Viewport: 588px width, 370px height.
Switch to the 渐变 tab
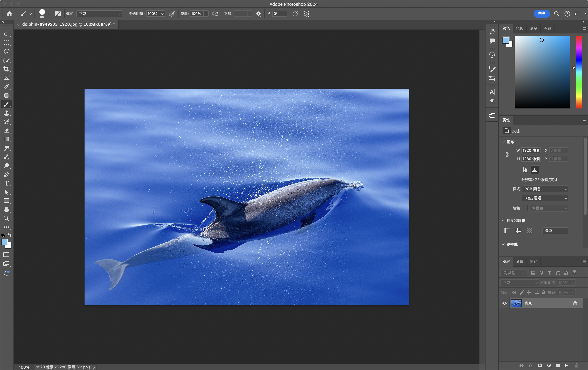[x=533, y=28]
